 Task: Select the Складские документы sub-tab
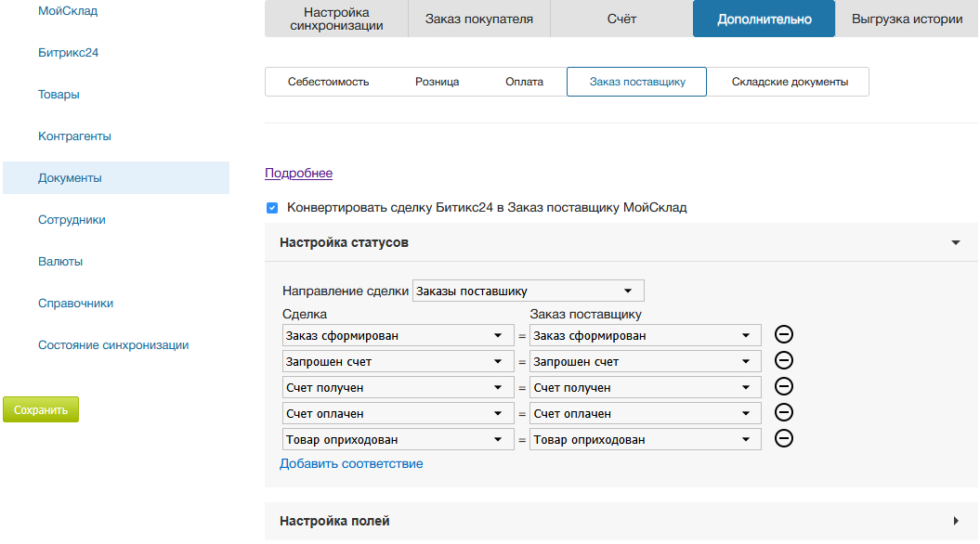[789, 82]
